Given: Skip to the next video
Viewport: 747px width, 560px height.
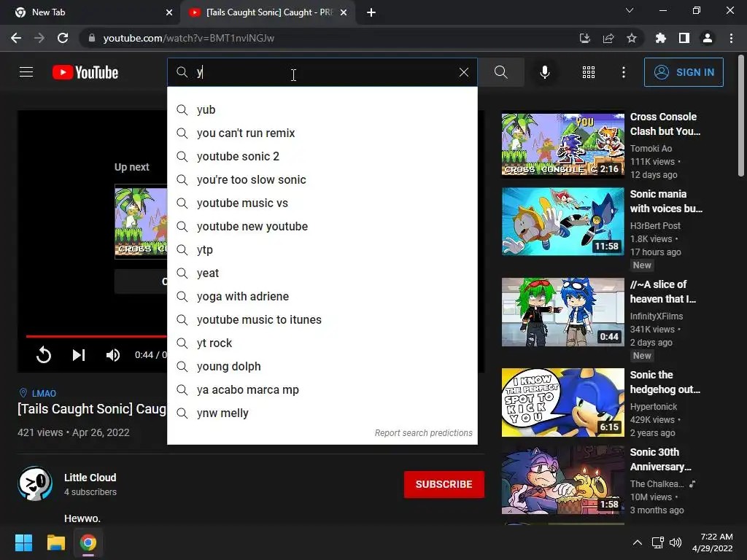Looking at the screenshot, I should point(79,355).
